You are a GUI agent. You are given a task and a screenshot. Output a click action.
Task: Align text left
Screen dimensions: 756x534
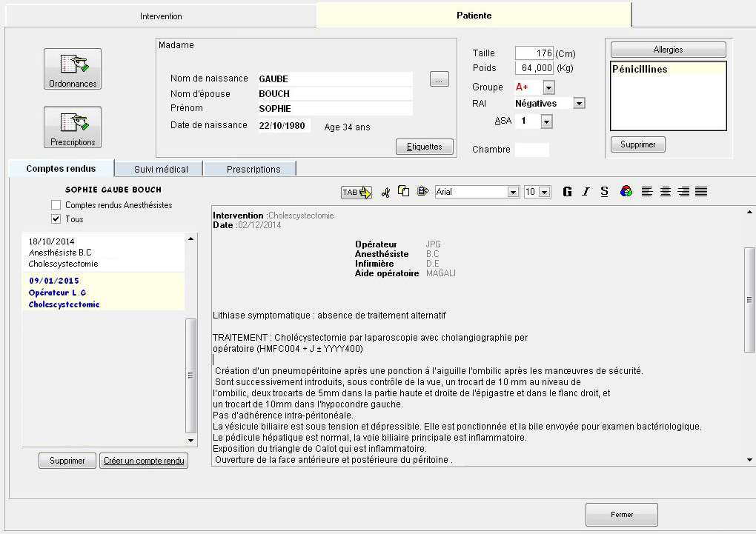pos(647,192)
